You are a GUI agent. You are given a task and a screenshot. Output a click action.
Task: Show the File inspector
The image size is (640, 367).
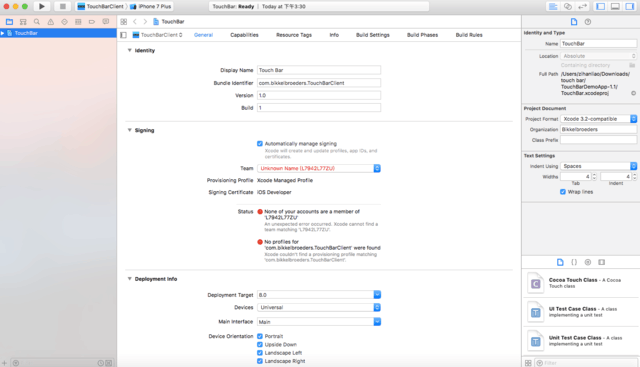(574, 22)
